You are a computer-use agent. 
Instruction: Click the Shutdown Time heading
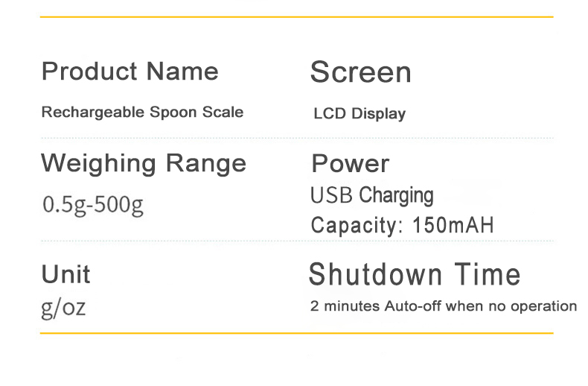[x=414, y=274]
